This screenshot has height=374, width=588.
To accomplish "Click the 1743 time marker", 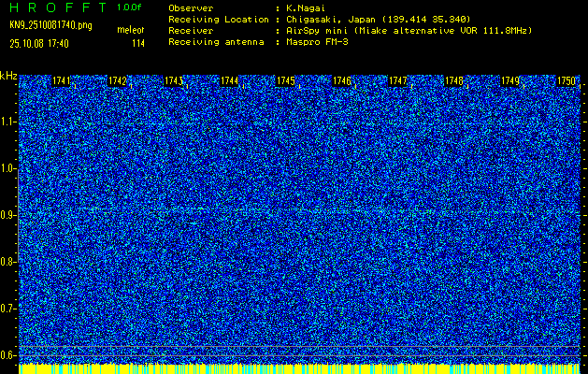I will tap(174, 81).
